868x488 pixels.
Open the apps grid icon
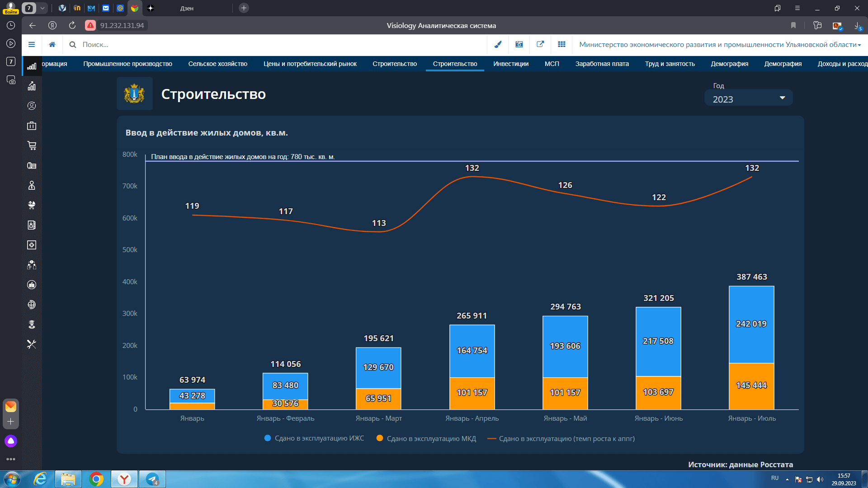point(561,44)
